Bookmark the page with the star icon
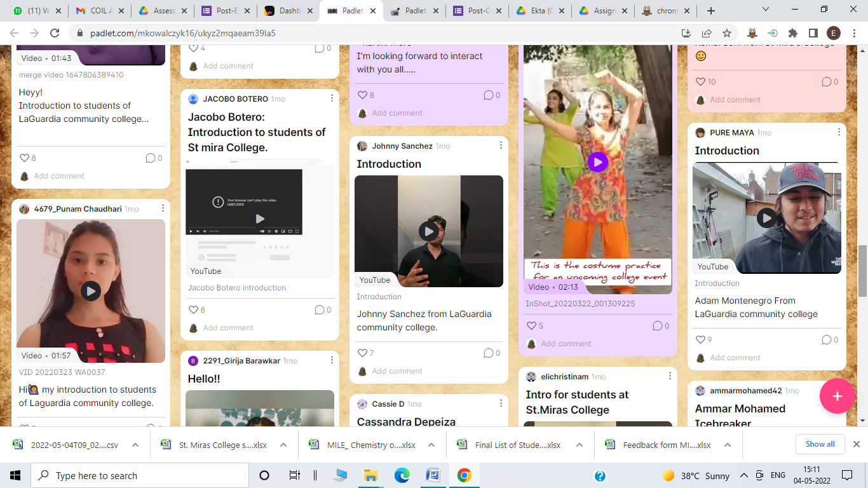The image size is (868, 488). pos(726,32)
